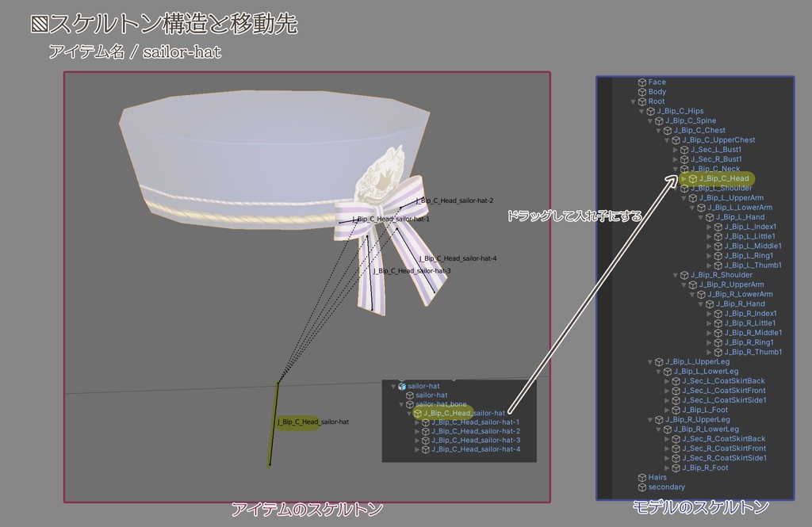812x527 pixels.
Task: Click the J_Bip_L_Thumb1 cube icon
Action: (x=718, y=265)
